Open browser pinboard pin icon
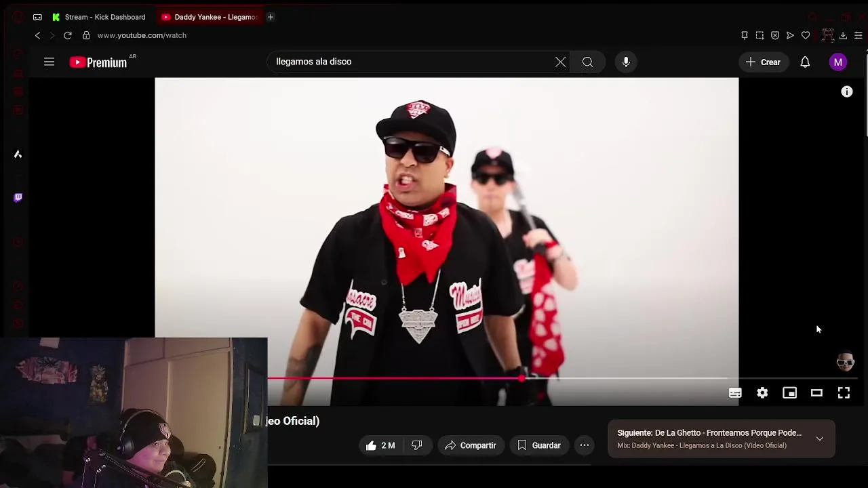This screenshot has height=488, width=868. [745, 35]
